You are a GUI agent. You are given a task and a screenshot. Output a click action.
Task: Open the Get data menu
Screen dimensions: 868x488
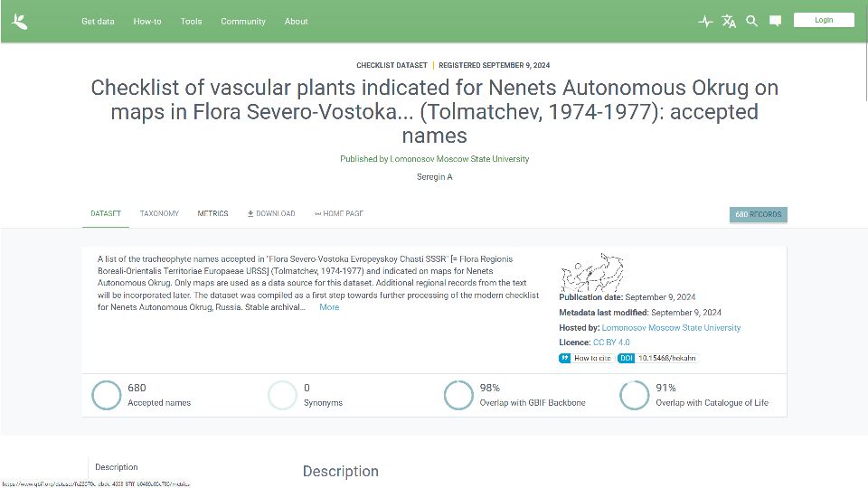[98, 22]
